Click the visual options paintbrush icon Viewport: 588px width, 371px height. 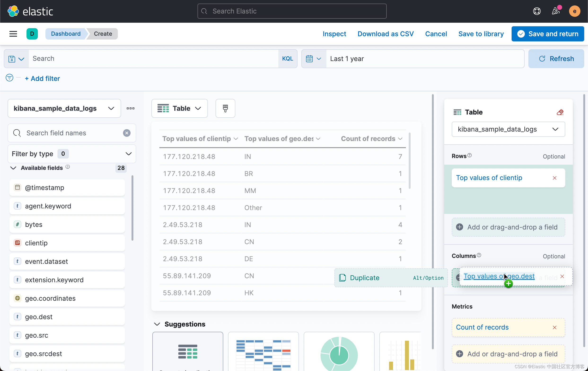[225, 108]
